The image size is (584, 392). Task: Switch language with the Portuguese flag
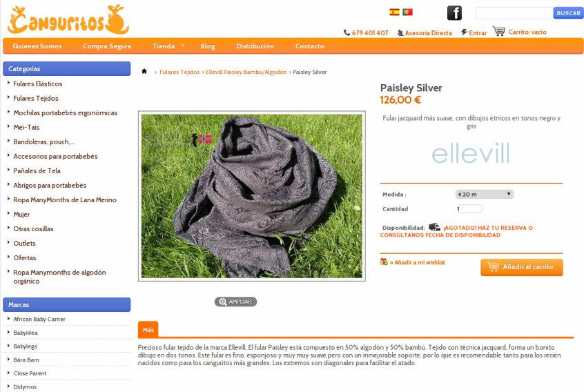click(407, 12)
